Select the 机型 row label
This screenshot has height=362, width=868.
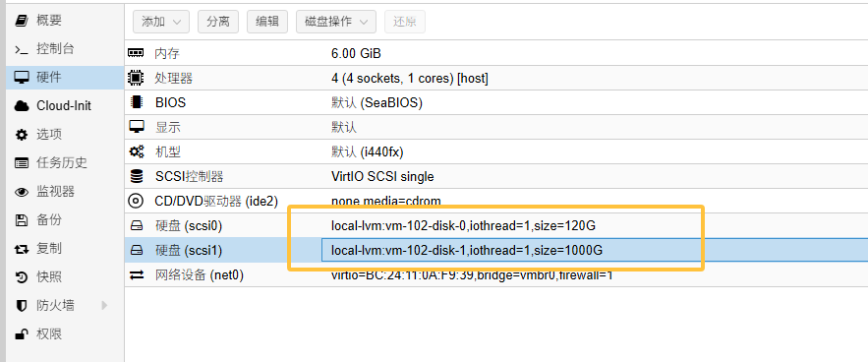pyautogui.click(x=168, y=151)
